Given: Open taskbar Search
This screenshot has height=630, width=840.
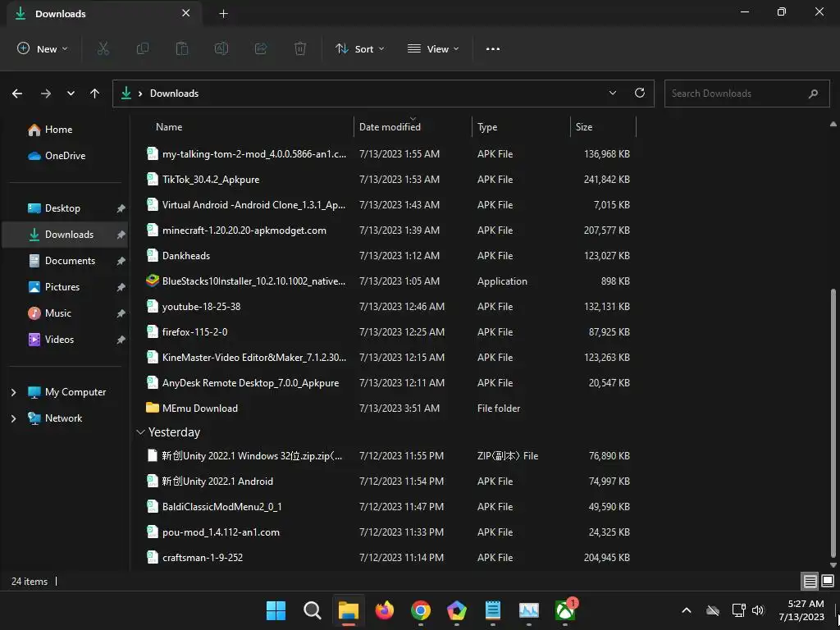Looking at the screenshot, I should tap(312, 610).
